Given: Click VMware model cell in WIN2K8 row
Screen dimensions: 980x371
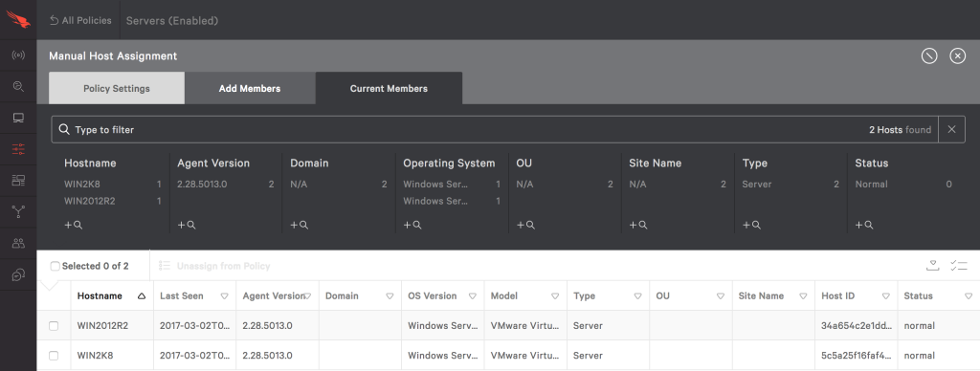Looking at the screenshot, I should [525, 356].
